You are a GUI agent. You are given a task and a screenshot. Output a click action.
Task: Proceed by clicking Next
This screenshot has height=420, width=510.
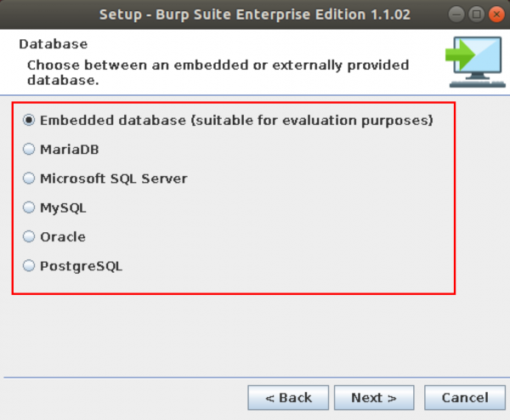click(x=374, y=397)
